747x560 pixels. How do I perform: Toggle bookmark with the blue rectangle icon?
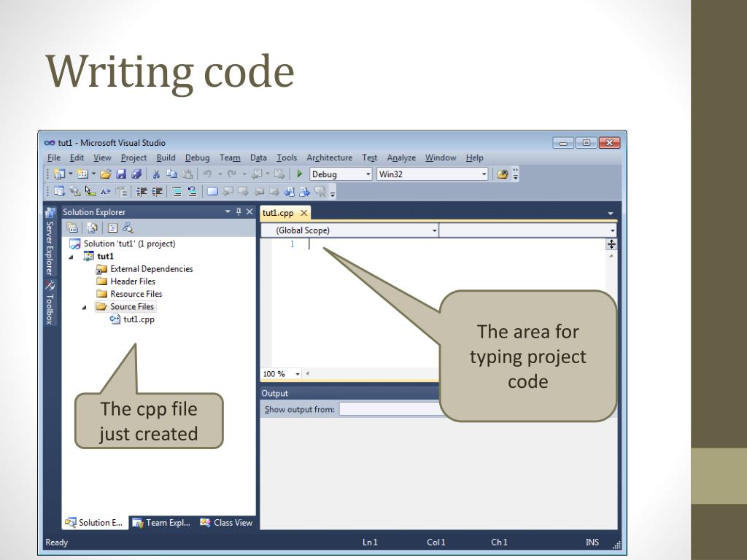pos(212,192)
